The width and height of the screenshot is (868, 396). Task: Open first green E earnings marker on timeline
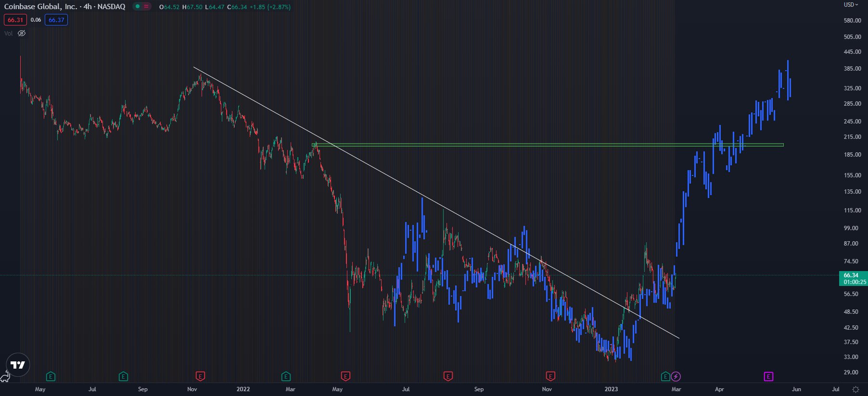[x=51, y=376]
